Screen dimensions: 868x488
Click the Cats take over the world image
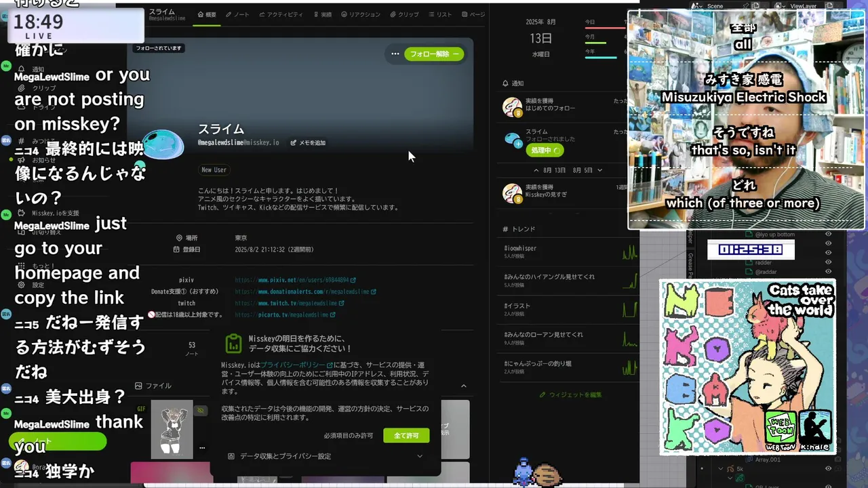click(747, 367)
